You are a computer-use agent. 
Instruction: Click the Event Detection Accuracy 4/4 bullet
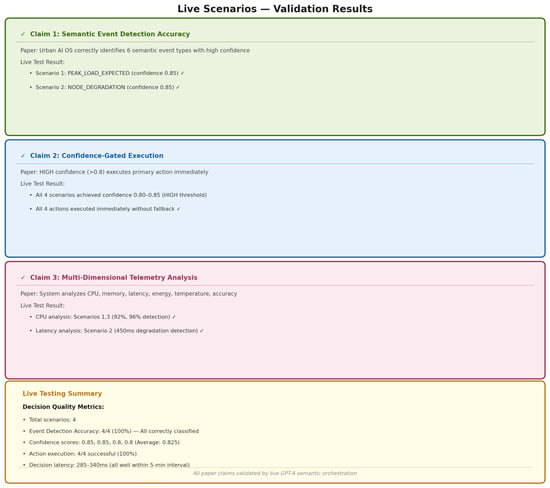click(x=114, y=431)
